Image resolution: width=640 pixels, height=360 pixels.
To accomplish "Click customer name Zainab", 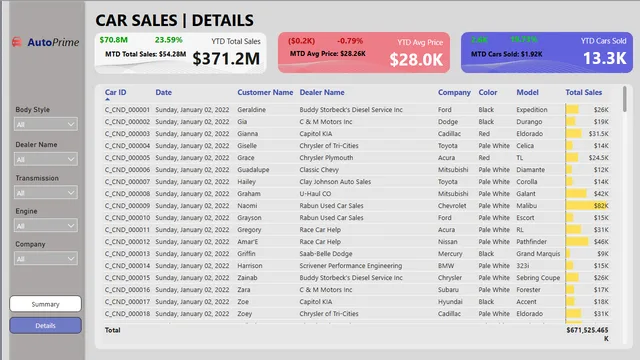I will pos(247,278).
